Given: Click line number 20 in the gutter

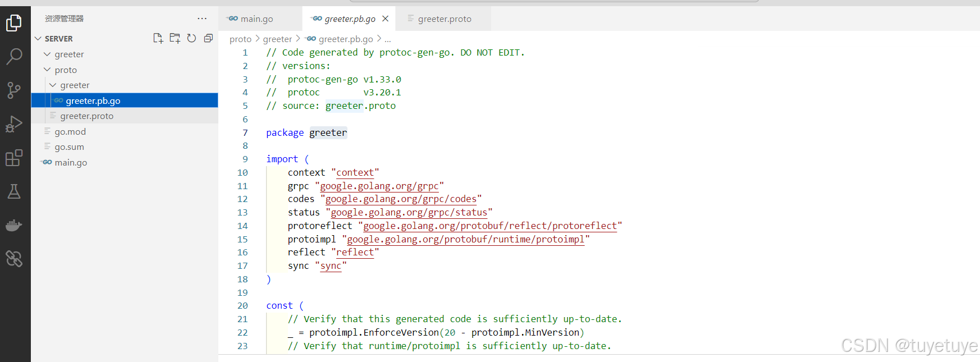Looking at the screenshot, I should pyautogui.click(x=242, y=306).
